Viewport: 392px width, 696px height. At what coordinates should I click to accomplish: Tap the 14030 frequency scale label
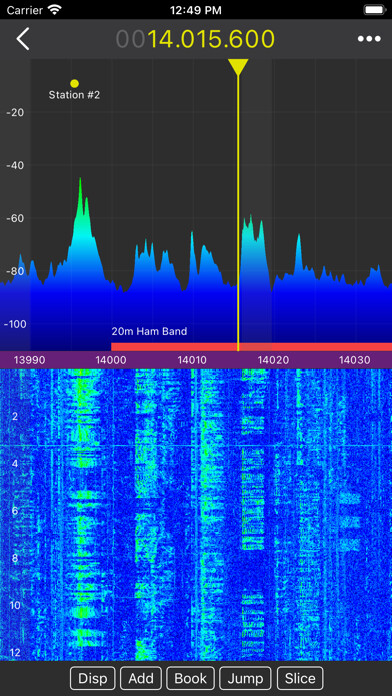[355, 360]
